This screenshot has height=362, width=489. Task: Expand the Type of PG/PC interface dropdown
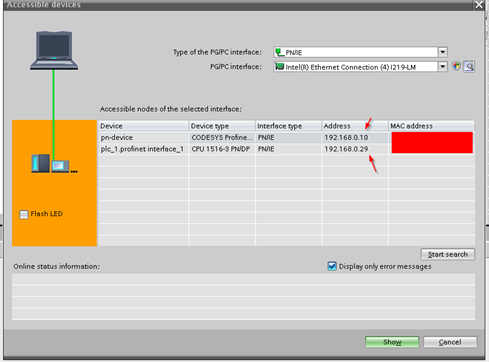click(442, 52)
